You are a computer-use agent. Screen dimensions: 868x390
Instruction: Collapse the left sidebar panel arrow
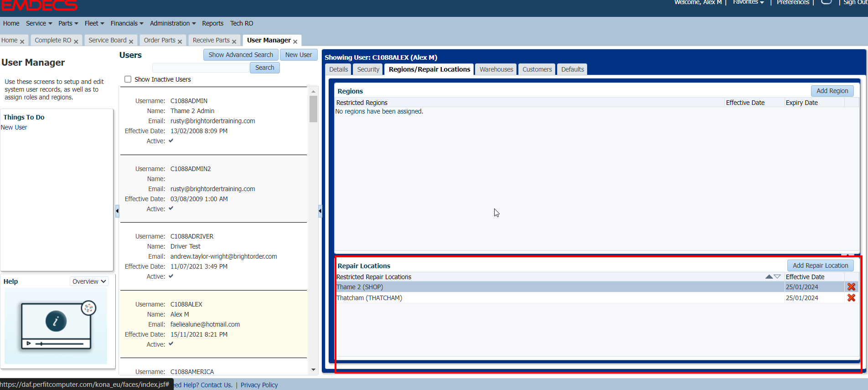(x=117, y=211)
